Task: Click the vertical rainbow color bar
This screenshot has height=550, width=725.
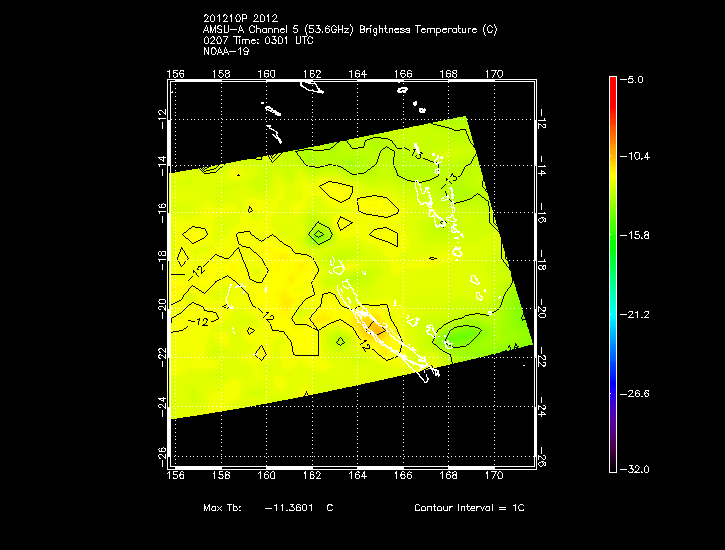Action: [x=613, y=275]
